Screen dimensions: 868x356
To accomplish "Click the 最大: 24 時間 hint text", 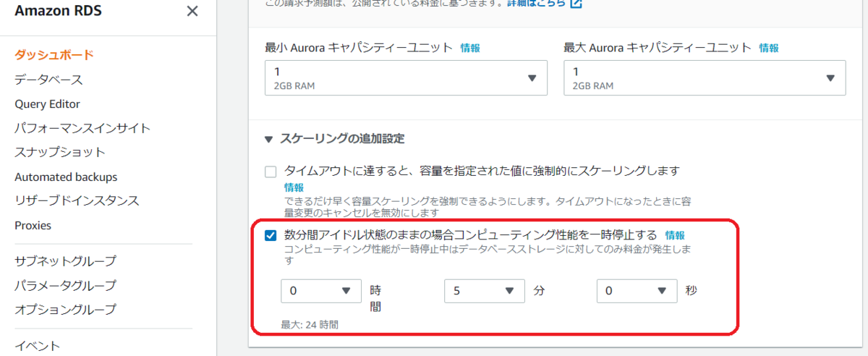I will 310,325.
